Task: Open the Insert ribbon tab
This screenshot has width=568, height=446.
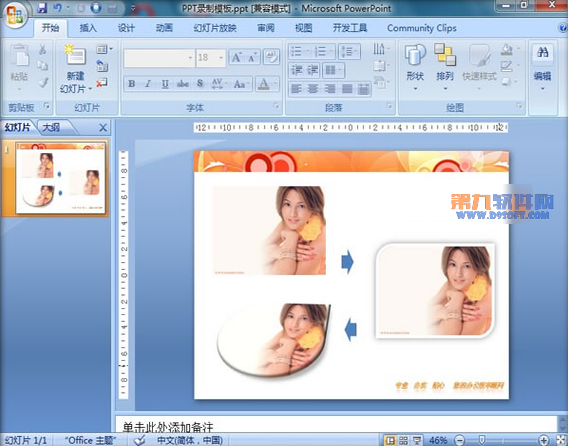Action: pos(88,28)
